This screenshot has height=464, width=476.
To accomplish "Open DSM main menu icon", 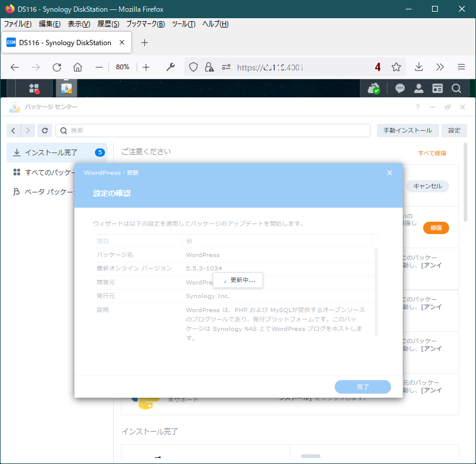I will pos(33,89).
